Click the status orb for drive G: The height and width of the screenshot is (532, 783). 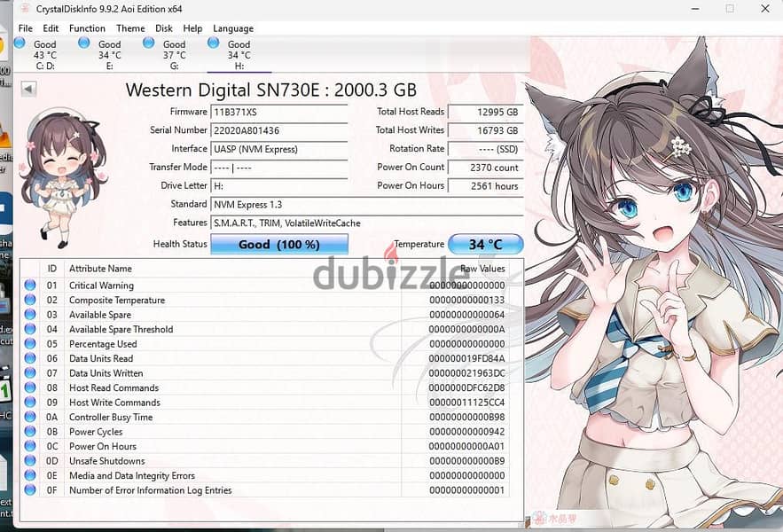pos(148,43)
